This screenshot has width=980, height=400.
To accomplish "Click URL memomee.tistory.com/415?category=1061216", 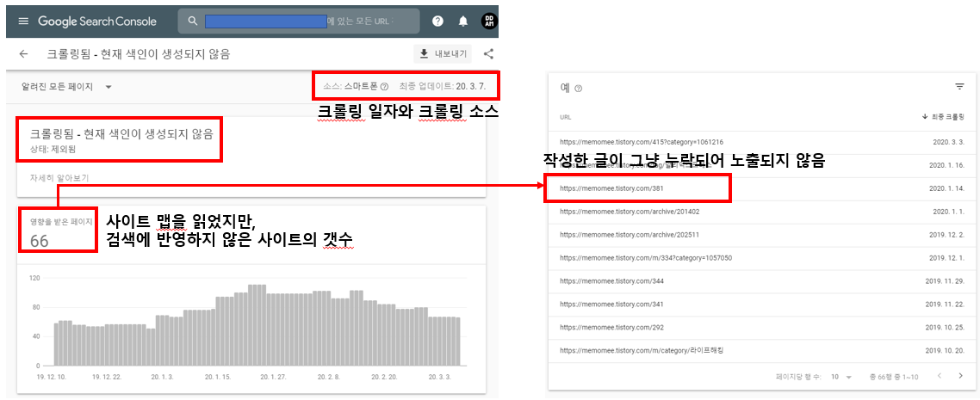I will 642,142.
